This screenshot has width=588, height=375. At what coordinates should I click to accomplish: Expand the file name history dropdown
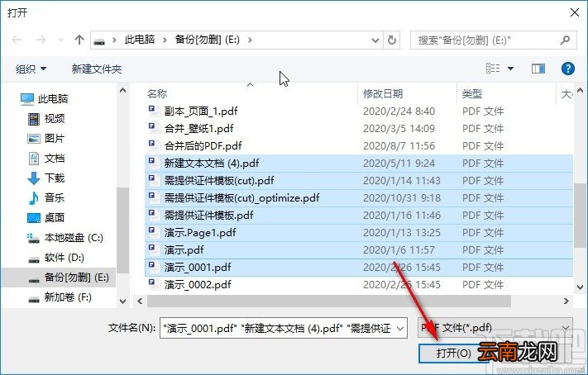pos(400,329)
